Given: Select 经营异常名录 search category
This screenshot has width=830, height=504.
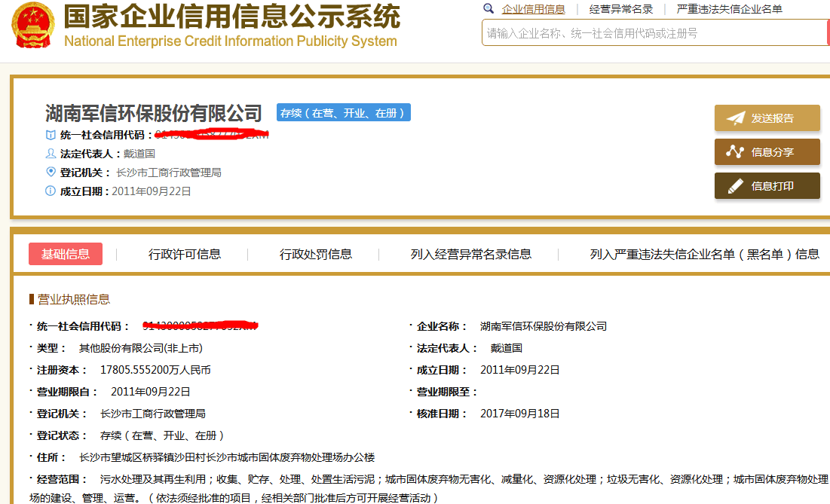Looking at the screenshot, I should coord(621,9).
